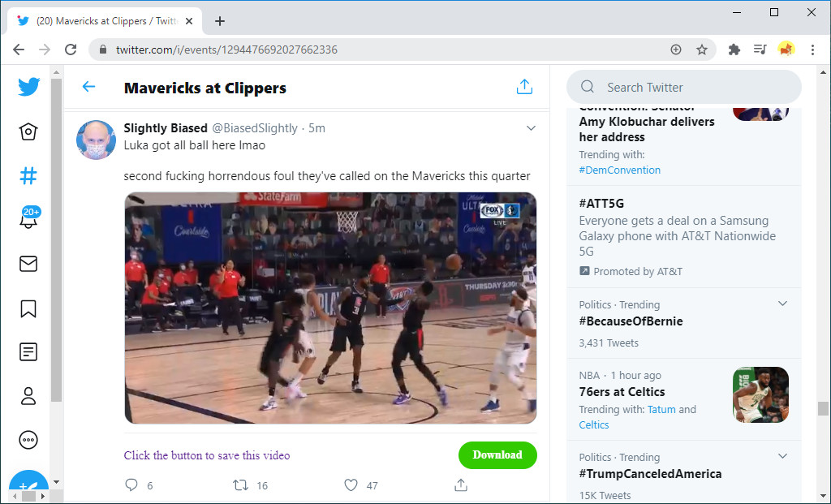
Task: Retweet the Slightly Biased tweet
Action: pos(240,485)
